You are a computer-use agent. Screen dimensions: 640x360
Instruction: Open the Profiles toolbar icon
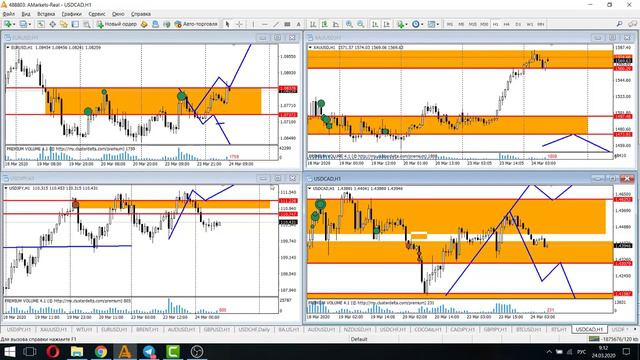pos(23,24)
